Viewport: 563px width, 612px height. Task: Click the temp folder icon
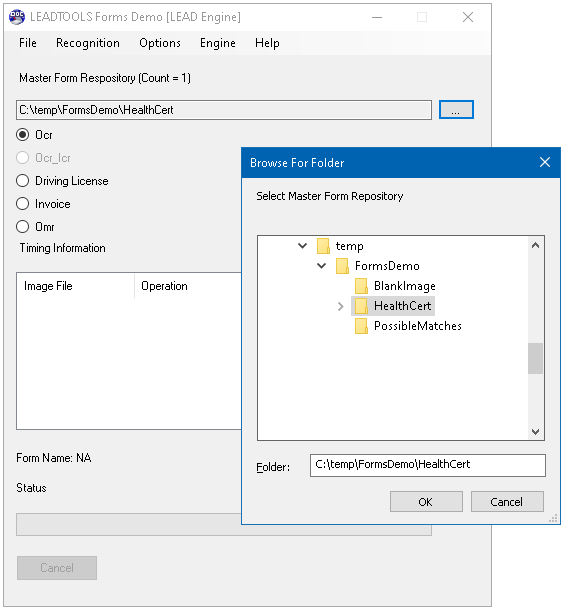323,246
